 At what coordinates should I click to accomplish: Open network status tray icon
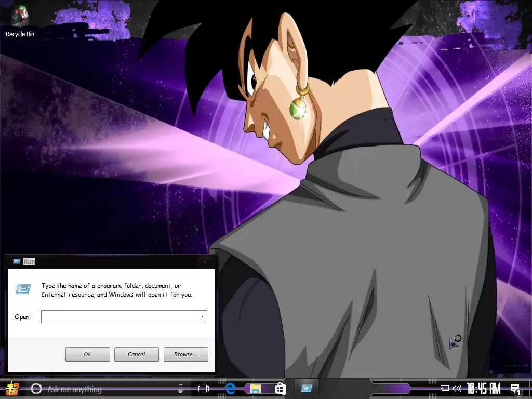(445, 389)
